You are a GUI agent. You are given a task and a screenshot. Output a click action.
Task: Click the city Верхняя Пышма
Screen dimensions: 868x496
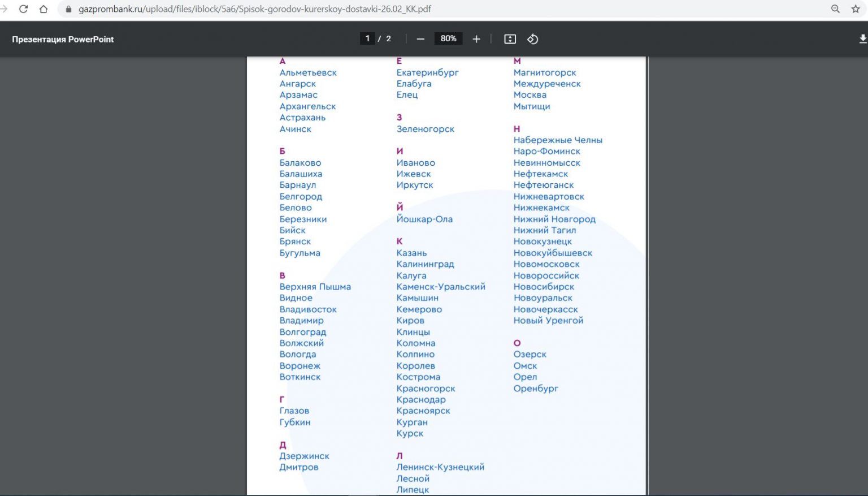click(x=315, y=287)
